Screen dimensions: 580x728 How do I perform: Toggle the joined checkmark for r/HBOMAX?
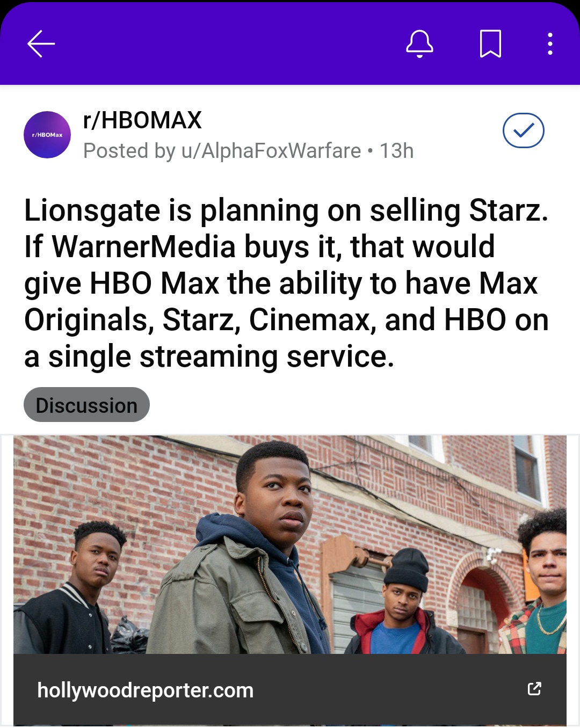[523, 130]
